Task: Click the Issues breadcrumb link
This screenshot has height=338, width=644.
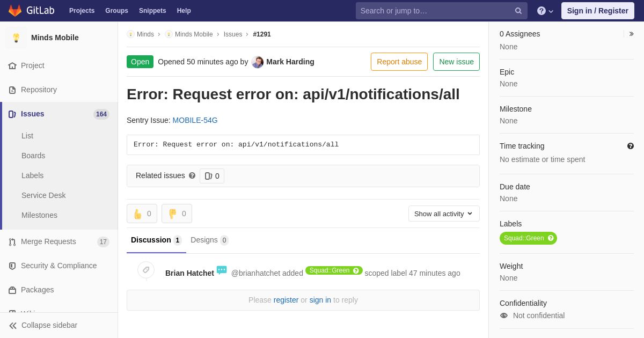Action: point(233,34)
